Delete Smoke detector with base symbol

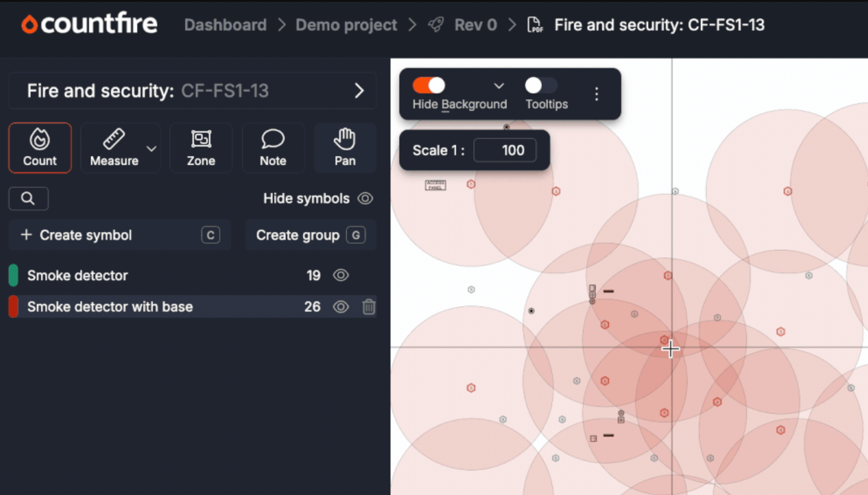[369, 307]
